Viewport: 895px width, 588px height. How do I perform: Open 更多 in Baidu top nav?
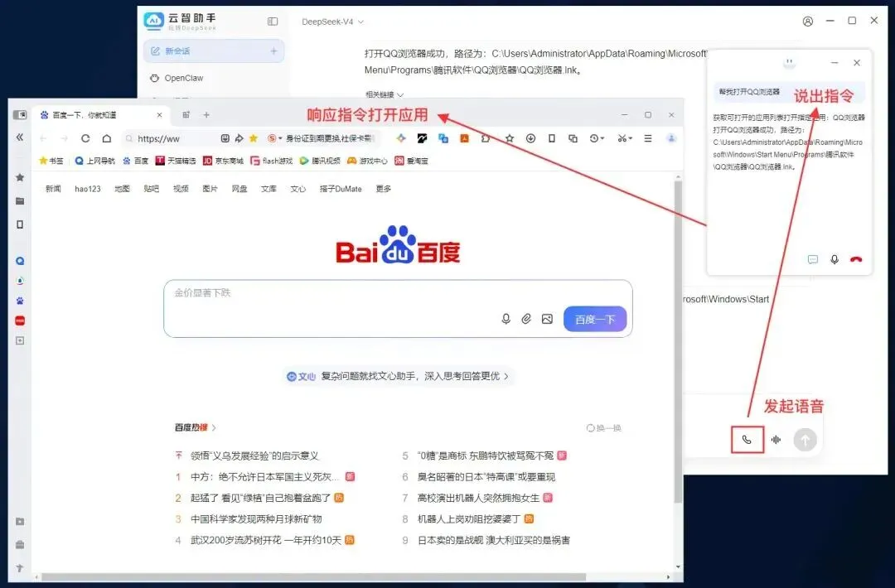click(383, 189)
